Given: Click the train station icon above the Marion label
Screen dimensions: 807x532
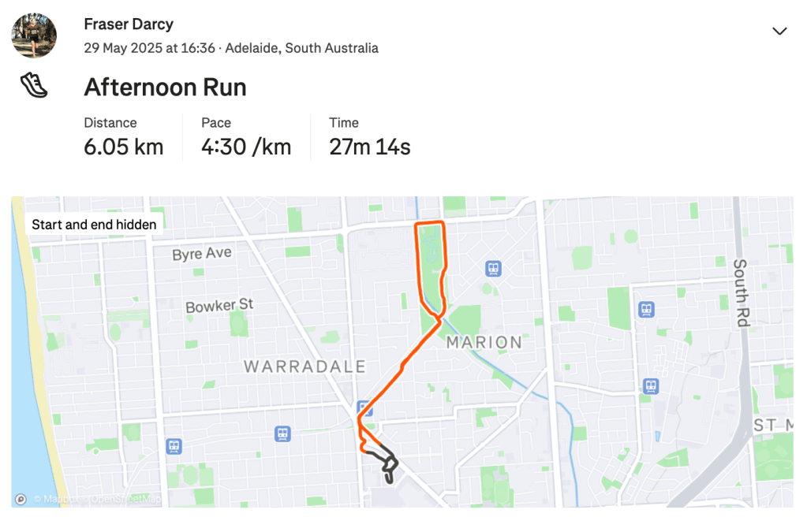Looking at the screenshot, I should tap(494, 269).
